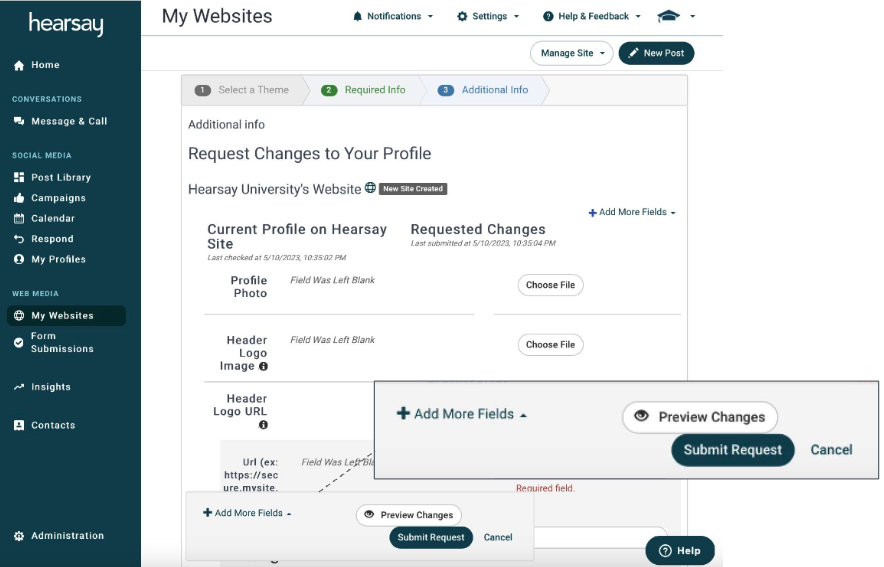Click the Insights chart icon
884x567 pixels.
tap(19, 387)
